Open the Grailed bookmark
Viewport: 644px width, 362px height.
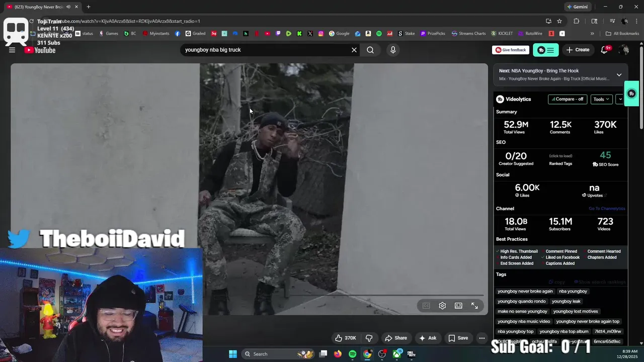[x=195, y=34]
